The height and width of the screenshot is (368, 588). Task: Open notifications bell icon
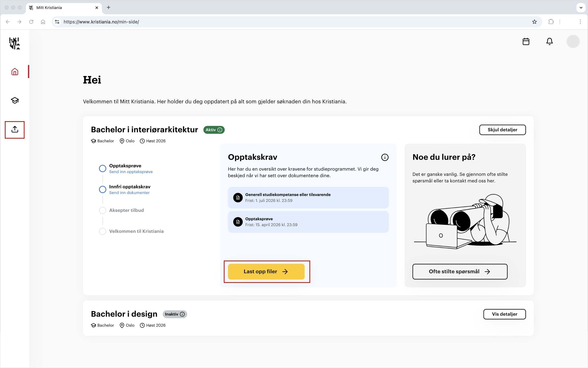[x=549, y=41]
